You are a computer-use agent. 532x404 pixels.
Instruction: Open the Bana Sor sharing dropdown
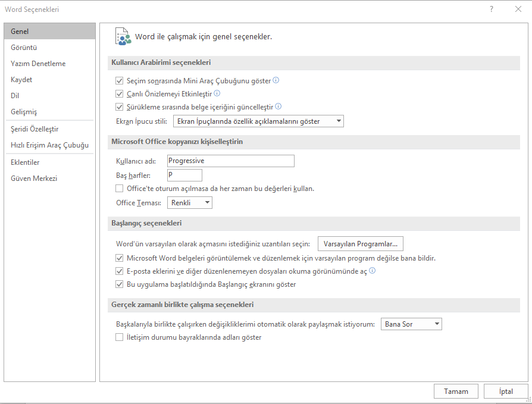tap(411, 324)
